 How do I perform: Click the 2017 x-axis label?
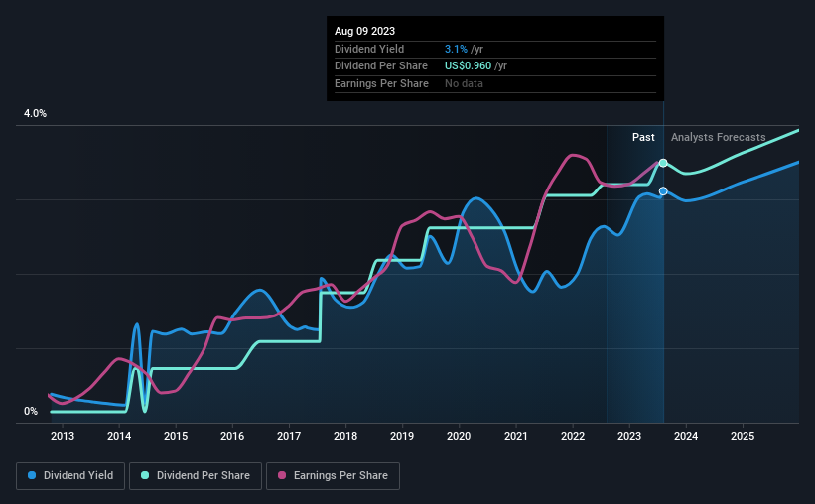coord(289,436)
